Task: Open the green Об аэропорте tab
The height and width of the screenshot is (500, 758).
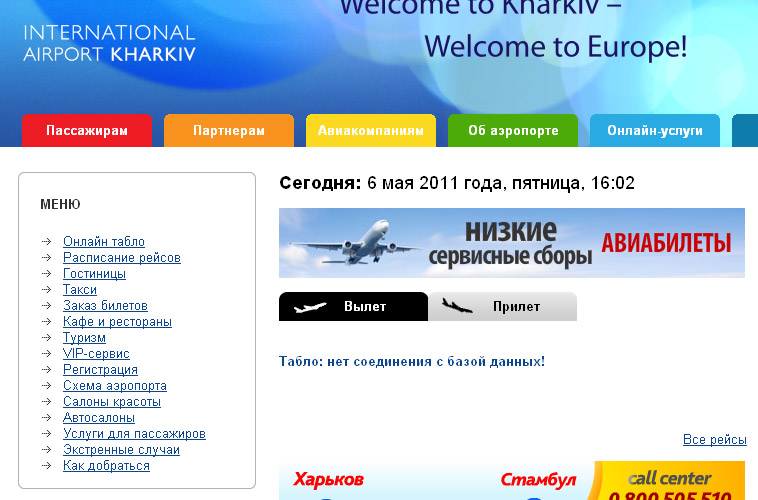Action: tap(513, 131)
